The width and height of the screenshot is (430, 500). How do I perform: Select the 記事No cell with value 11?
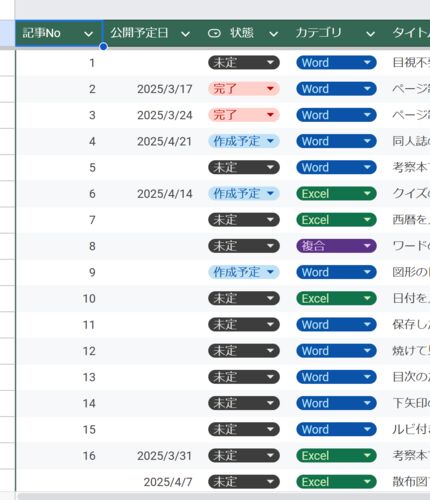[59, 325]
